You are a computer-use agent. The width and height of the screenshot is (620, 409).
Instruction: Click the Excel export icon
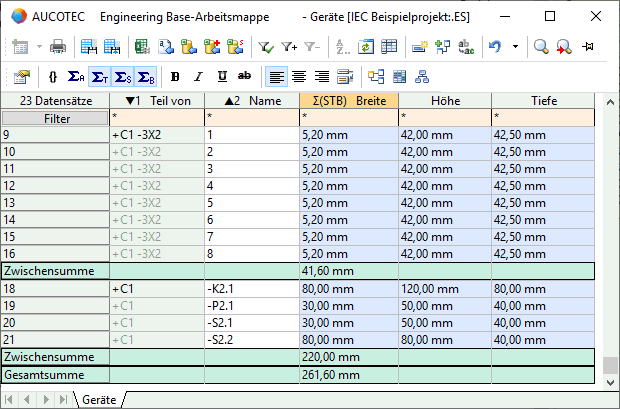tap(142, 47)
